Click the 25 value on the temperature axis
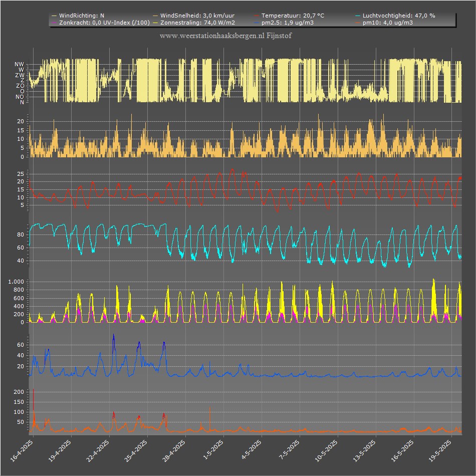The height and width of the screenshot is (476, 476). pyautogui.click(x=21, y=174)
